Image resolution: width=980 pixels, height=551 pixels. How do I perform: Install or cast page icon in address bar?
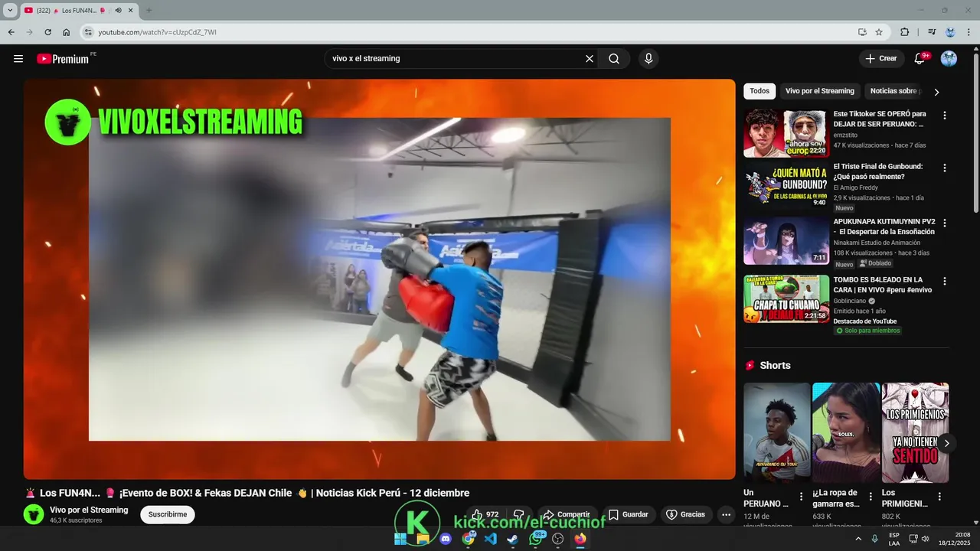click(862, 32)
